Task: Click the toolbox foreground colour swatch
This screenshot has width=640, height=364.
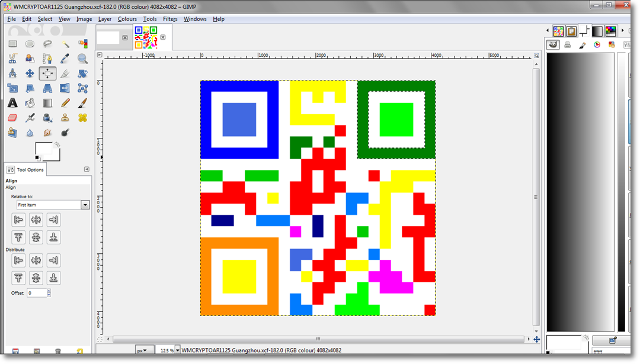Action: coord(43,149)
